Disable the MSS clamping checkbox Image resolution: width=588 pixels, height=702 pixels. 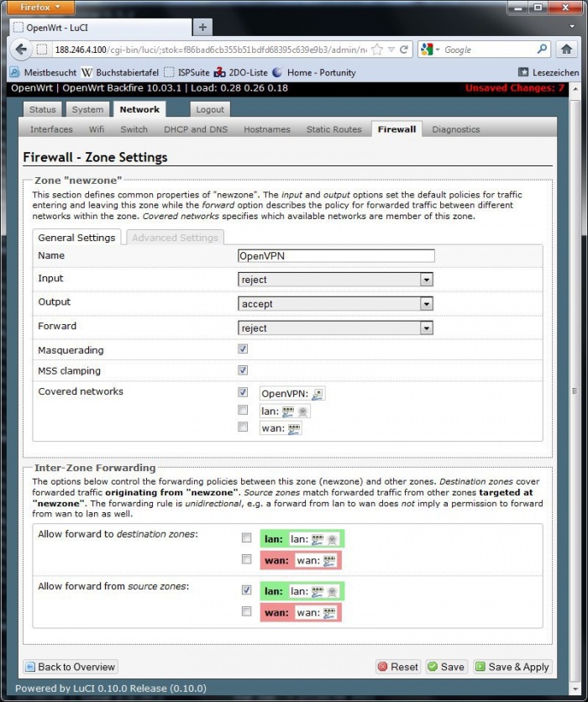(243, 370)
